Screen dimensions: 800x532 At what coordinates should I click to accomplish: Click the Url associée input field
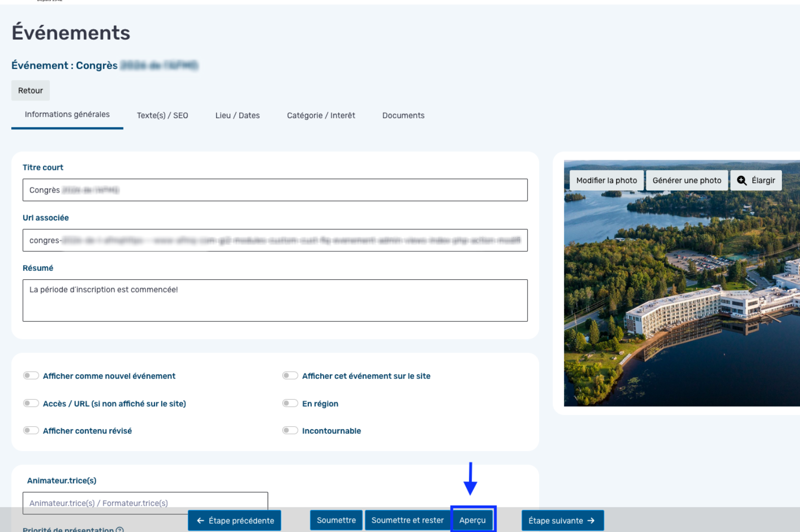[x=275, y=241]
